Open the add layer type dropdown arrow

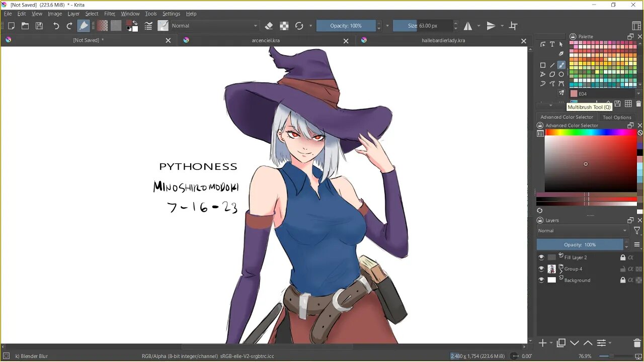[x=551, y=343]
